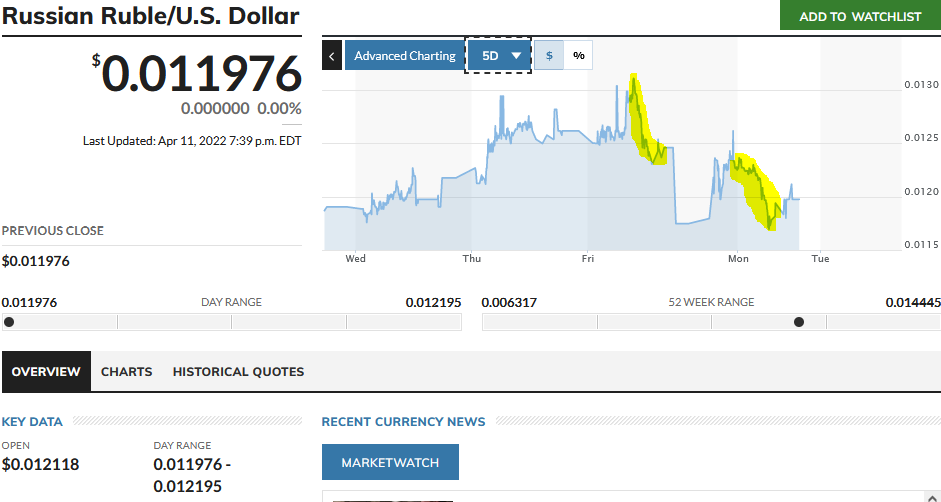Click the 0.0130 y-axis value
941x502 pixels.
[922, 85]
